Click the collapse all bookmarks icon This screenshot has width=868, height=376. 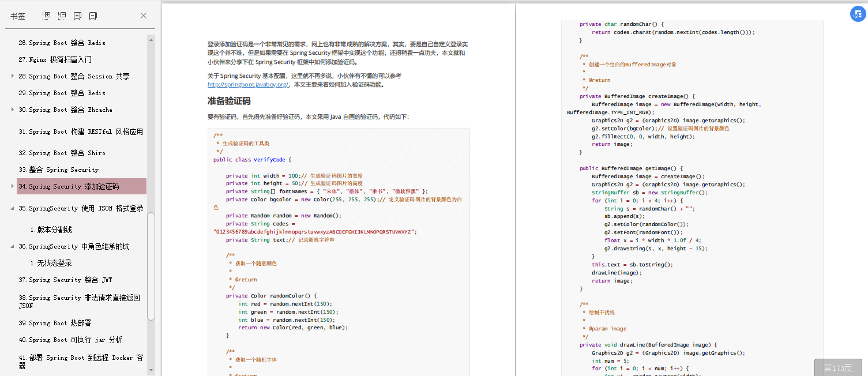tap(62, 16)
